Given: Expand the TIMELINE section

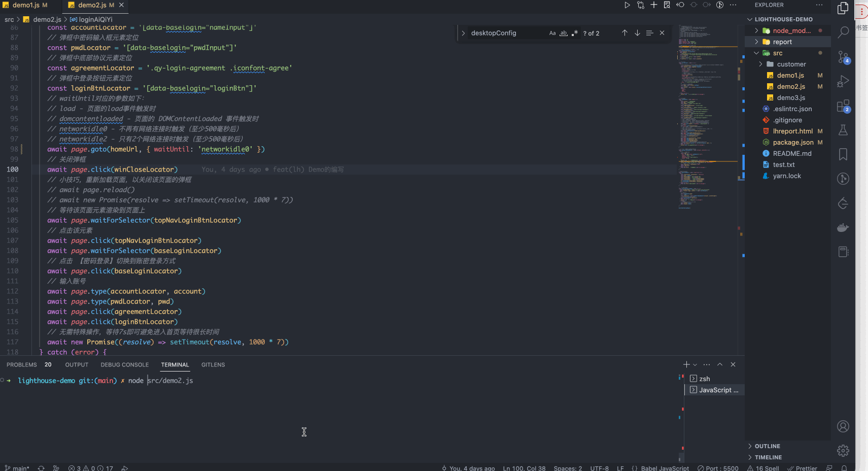Looking at the screenshot, I should click(768, 457).
